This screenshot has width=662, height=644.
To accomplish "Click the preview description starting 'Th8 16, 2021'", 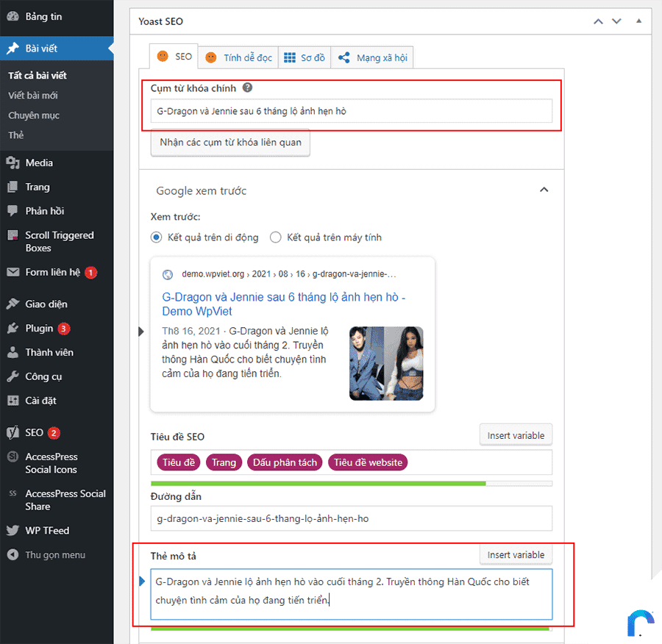I will tap(245, 352).
